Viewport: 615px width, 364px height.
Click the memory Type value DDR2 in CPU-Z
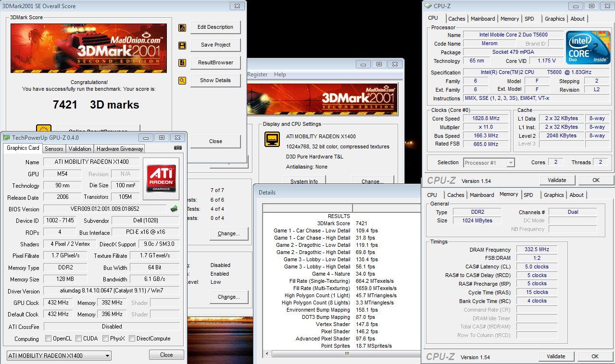click(476, 212)
